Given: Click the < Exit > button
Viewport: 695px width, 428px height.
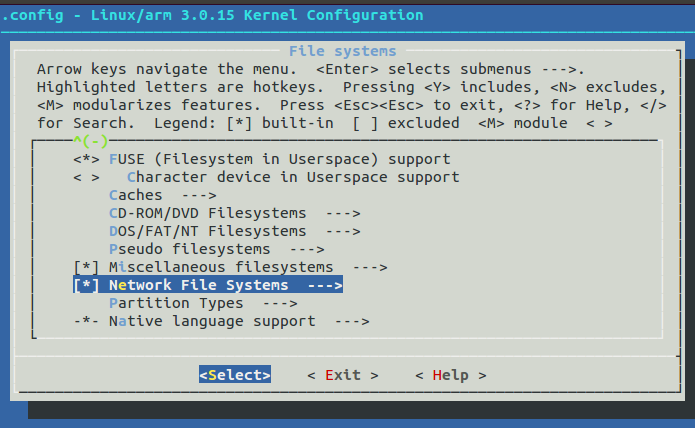Looking at the screenshot, I should (343, 375).
